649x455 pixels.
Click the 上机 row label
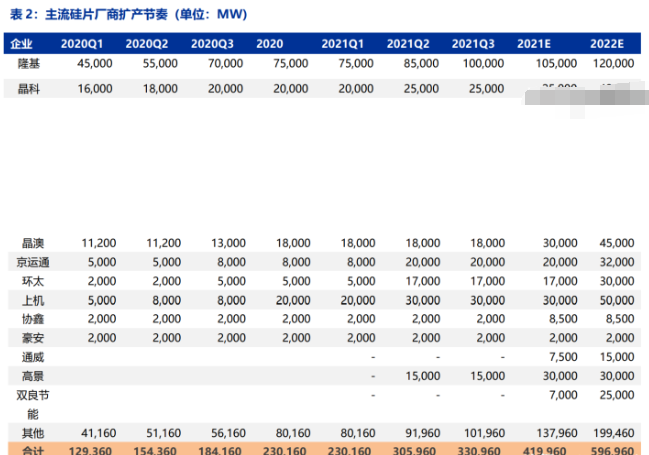(x=33, y=300)
